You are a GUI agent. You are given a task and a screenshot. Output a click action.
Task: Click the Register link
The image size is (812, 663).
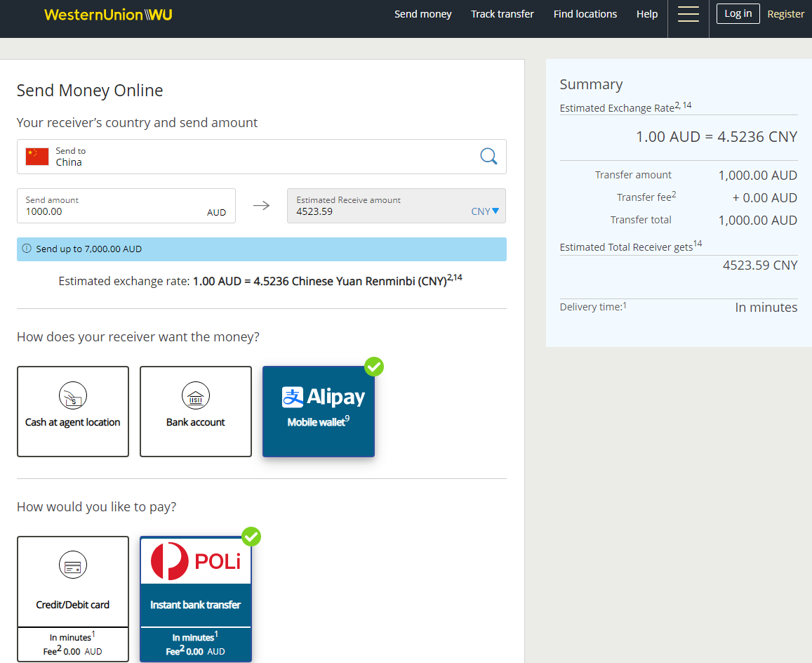tap(785, 14)
